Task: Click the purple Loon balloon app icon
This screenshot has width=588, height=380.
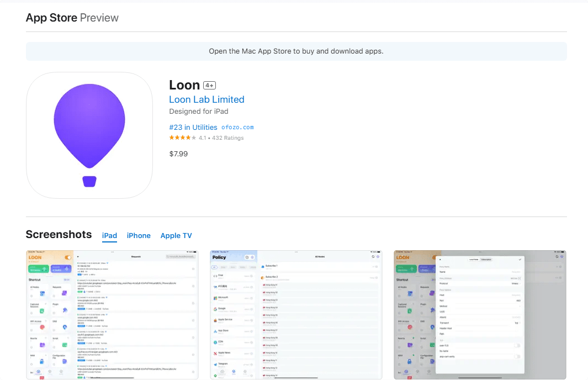Action: (x=89, y=135)
